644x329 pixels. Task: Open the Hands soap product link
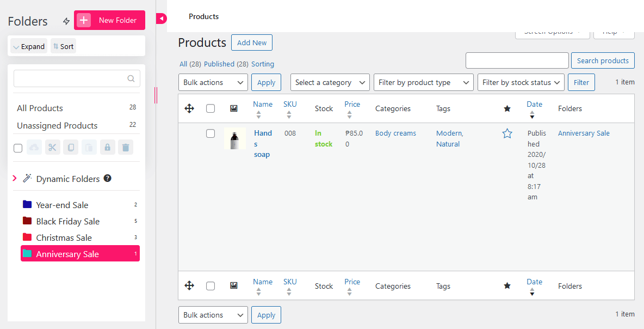point(263,144)
